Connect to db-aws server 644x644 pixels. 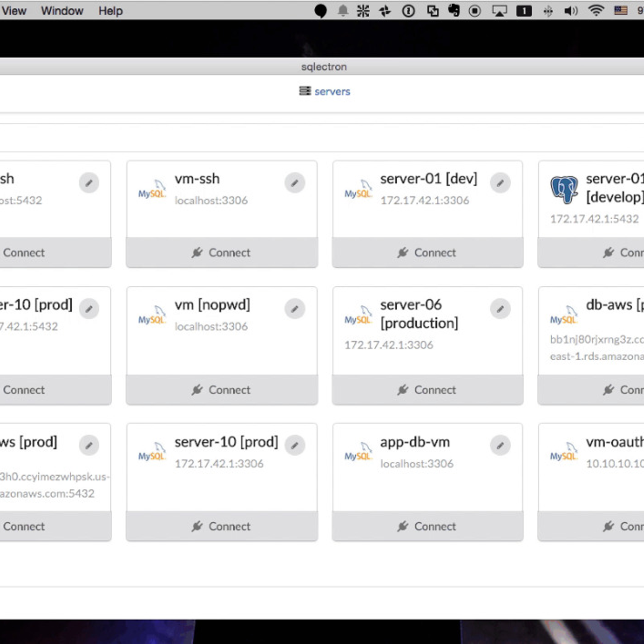591,390
